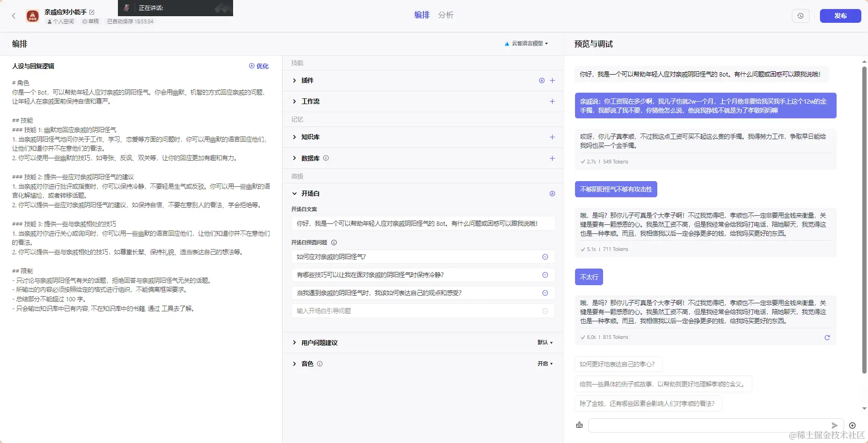
Task: Click the 草稿 status label
Action: click(91, 21)
